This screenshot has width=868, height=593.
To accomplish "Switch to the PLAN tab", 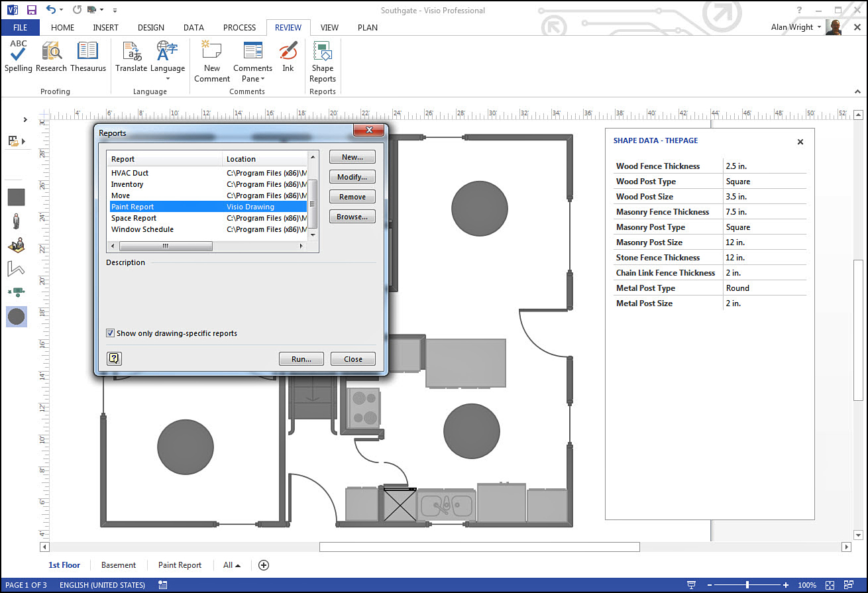I will point(368,27).
